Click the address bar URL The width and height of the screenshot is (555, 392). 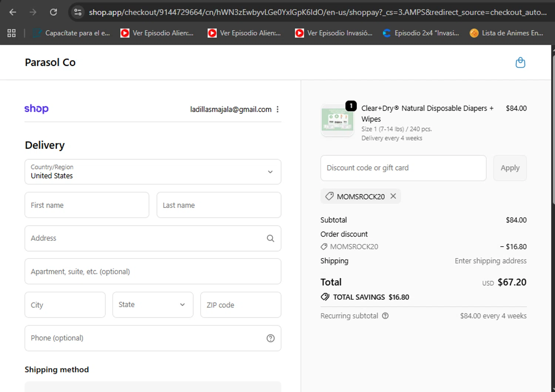[317, 12]
